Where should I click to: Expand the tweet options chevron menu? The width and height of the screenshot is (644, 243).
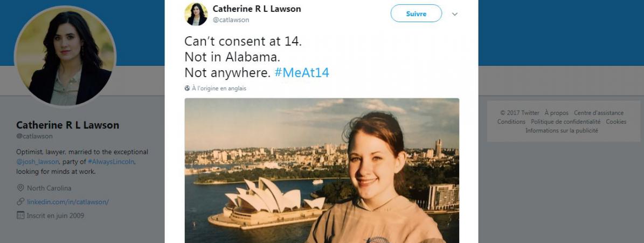(455, 14)
